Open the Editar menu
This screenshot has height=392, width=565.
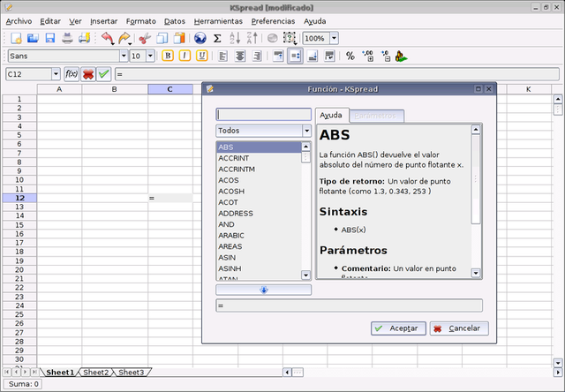(50, 21)
